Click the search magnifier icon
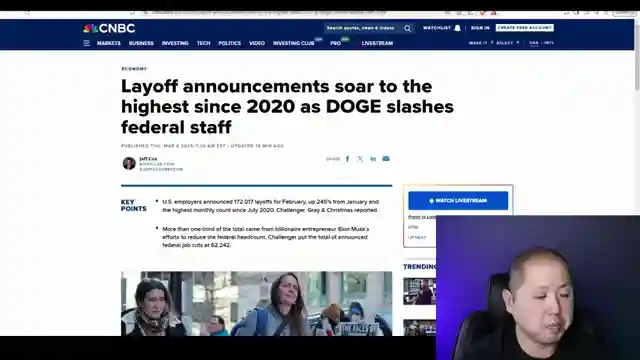The image size is (640, 360). tap(407, 28)
